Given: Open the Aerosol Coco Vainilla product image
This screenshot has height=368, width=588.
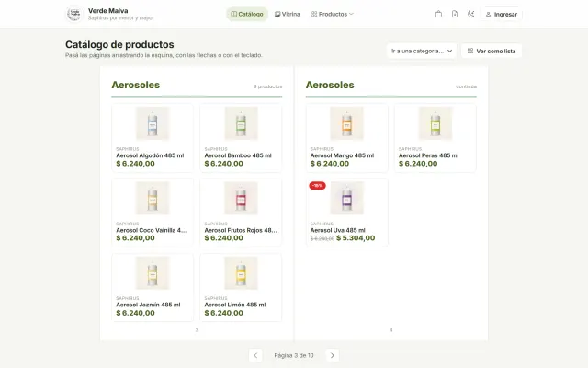Looking at the screenshot, I should [x=153, y=198].
